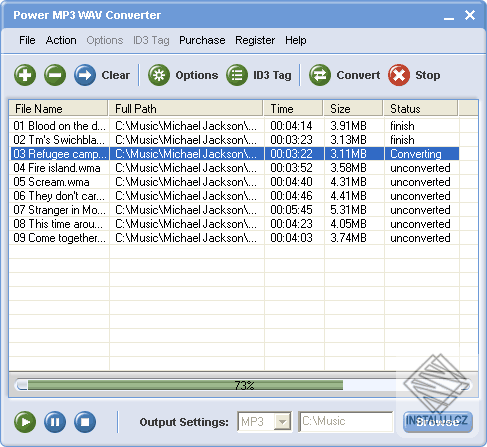487x447 pixels.
Task: Select row 01 Blood on the d...
Action: pos(235,126)
